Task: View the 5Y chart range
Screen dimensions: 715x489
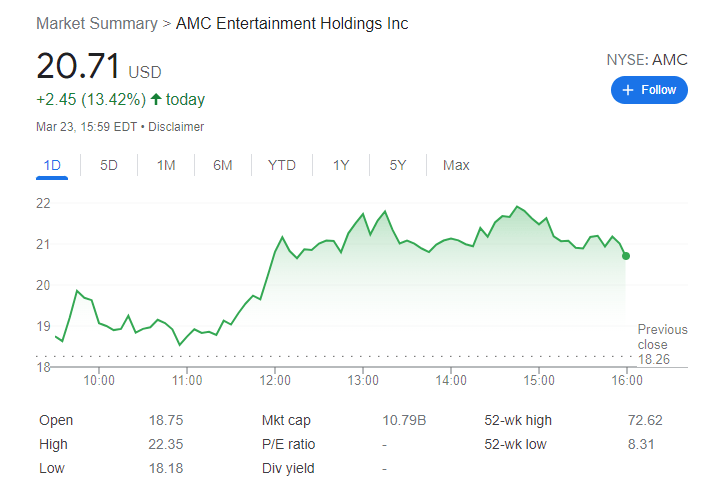Action: 398,165
